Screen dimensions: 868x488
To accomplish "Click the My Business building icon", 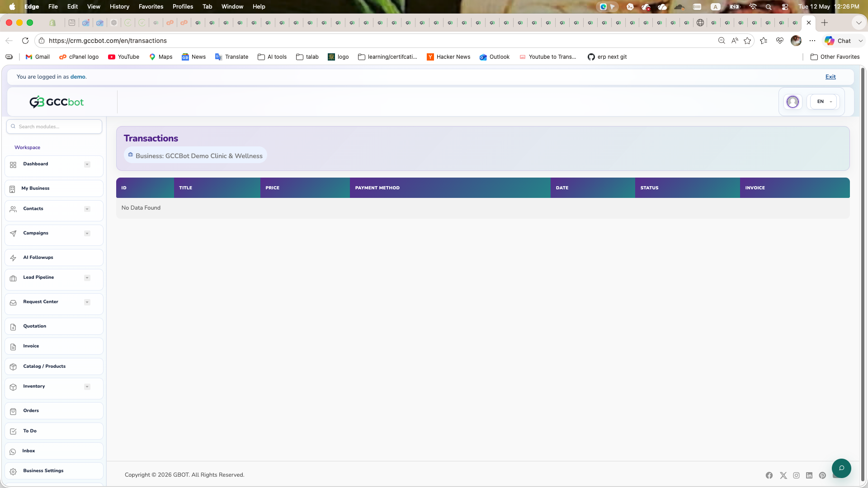I will [x=12, y=189].
